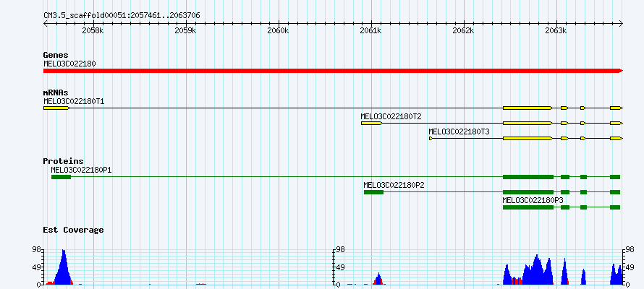
Task: Click the first green block of protein P2
Action: click(374, 192)
